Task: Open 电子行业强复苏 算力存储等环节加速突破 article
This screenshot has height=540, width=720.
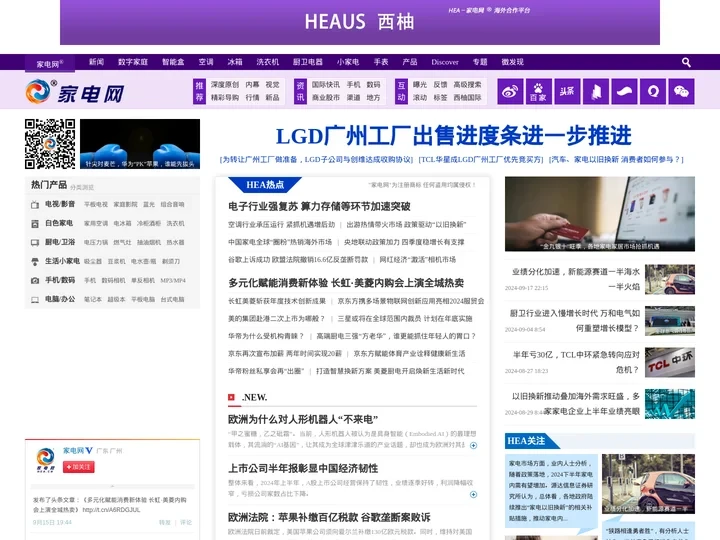Action: coord(319,207)
